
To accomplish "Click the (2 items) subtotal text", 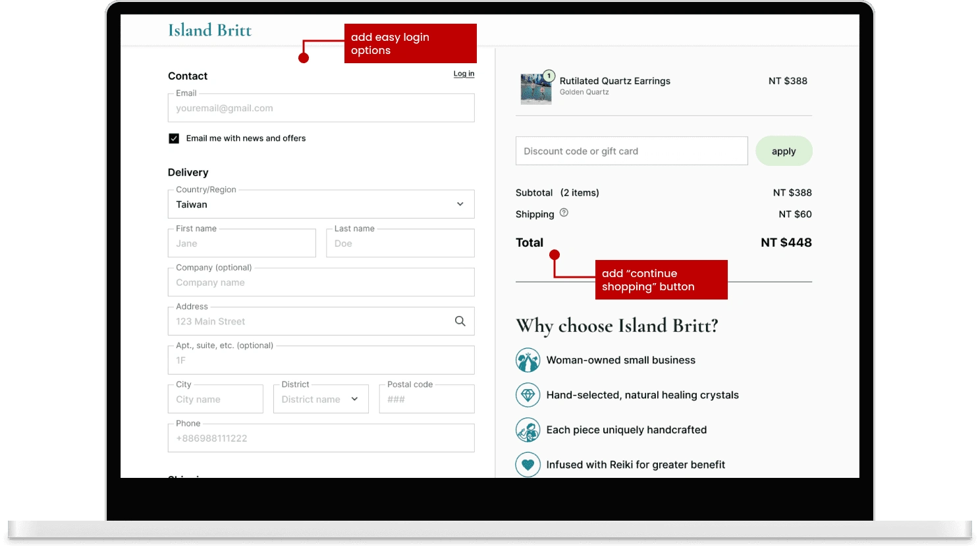I will point(580,193).
